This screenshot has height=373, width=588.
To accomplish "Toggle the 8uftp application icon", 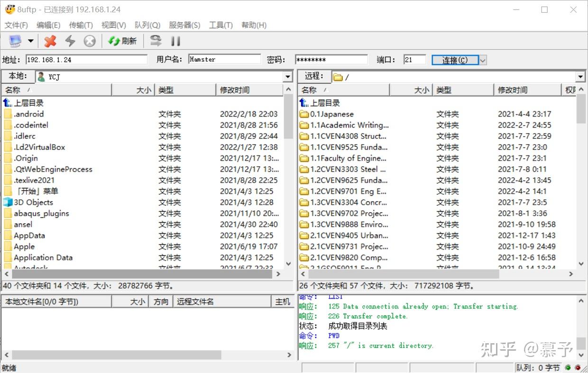I will (x=9, y=9).
